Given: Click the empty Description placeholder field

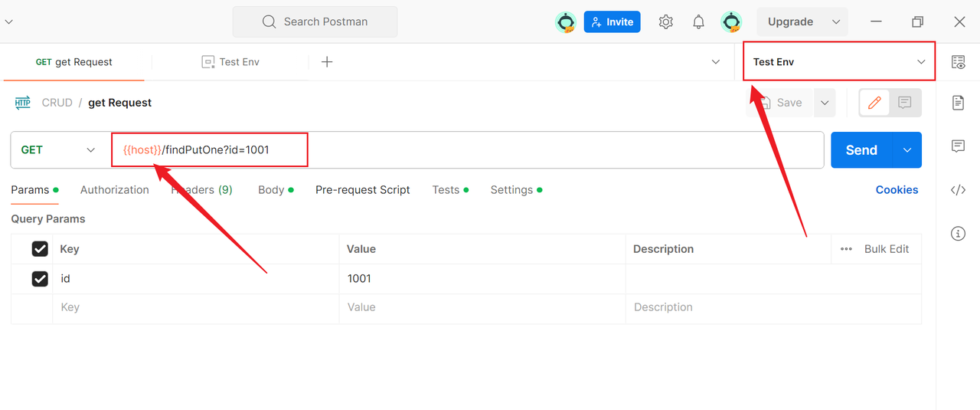Looking at the screenshot, I should 773,307.
